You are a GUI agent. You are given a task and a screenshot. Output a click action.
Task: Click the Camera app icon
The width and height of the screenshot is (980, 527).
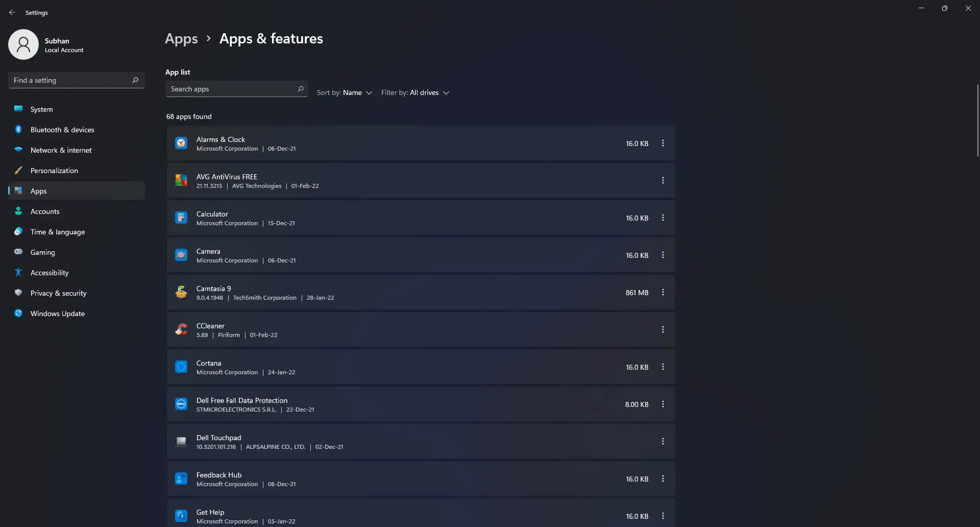181,255
